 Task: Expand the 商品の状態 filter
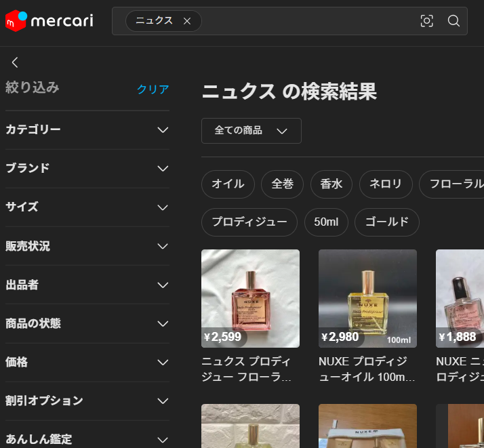pos(87,324)
